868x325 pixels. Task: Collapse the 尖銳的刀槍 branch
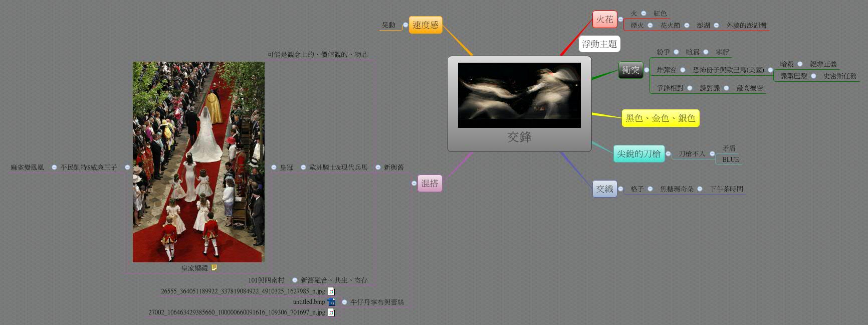point(668,153)
